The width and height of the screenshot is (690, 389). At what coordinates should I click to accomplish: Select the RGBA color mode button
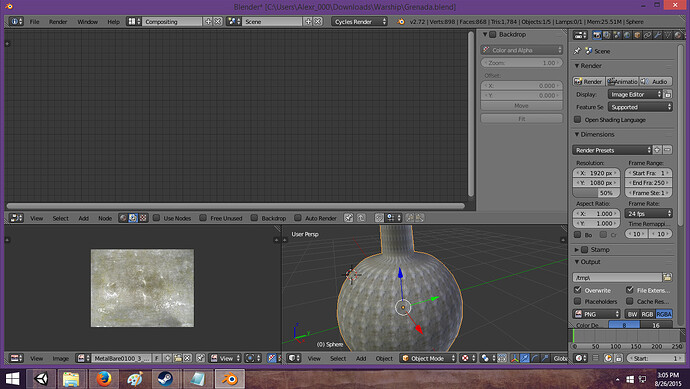tap(664, 314)
